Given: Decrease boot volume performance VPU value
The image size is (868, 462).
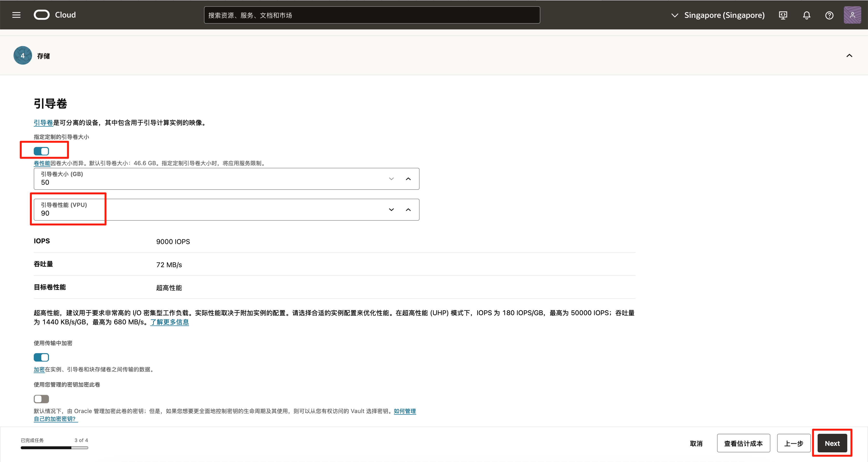Looking at the screenshot, I should pos(391,210).
